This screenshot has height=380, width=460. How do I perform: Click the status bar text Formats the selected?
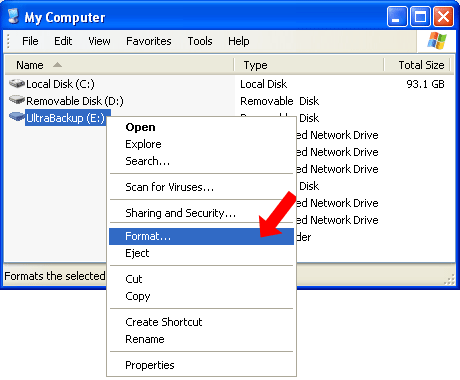55,276
